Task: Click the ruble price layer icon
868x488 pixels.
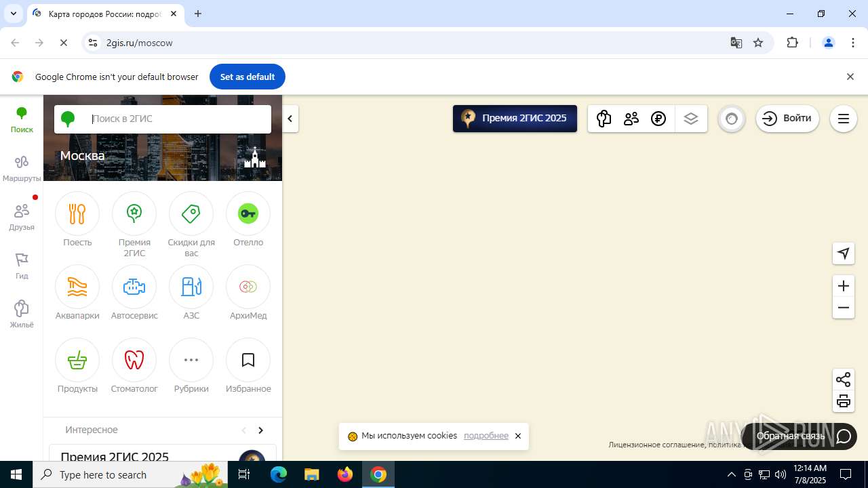Action: coord(658,119)
